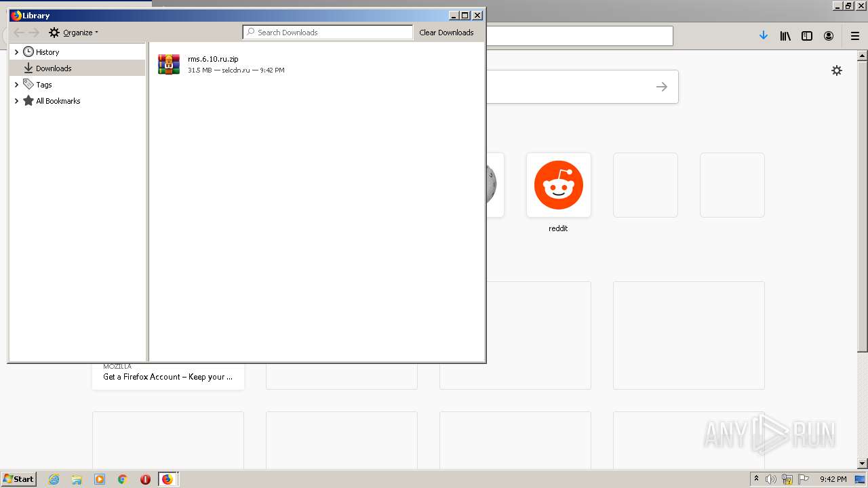Open File Explorer from taskbar
The height and width of the screenshot is (488, 868).
coord(77,479)
